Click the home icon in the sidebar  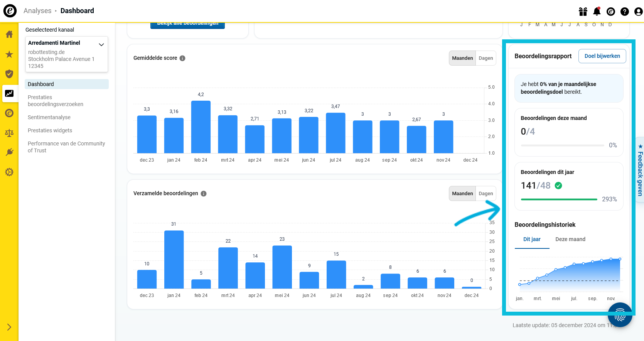click(9, 34)
